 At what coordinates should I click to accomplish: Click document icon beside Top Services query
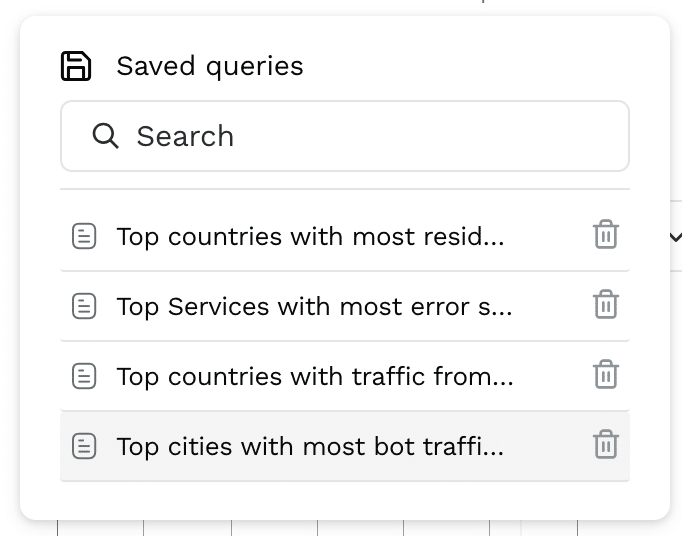click(84, 306)
